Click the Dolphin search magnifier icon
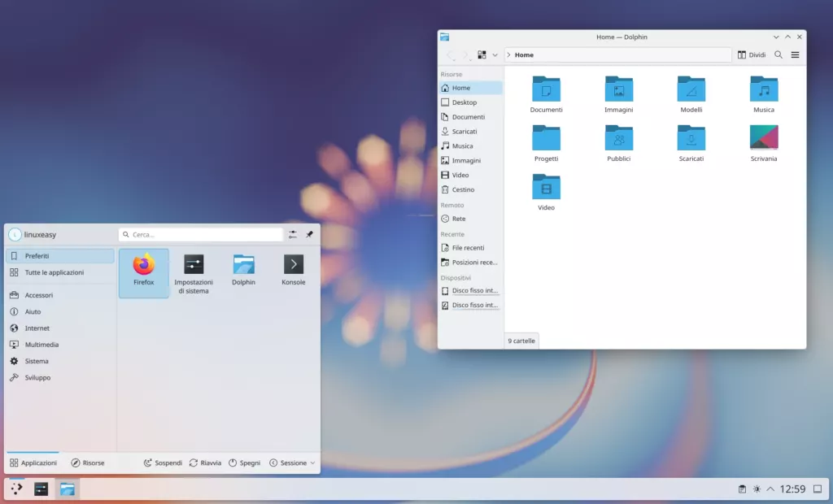Viewport: 833px width, 504px height. click(x=778, y=54)
